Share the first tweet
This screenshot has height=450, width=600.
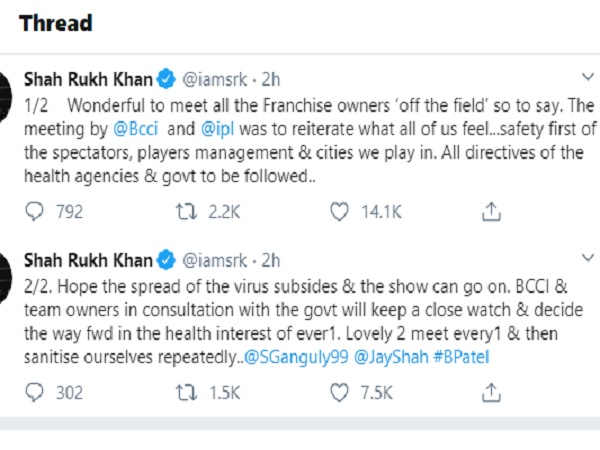492,212
